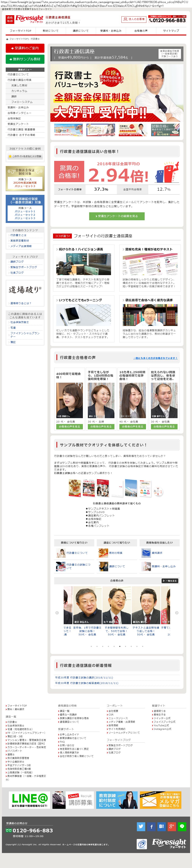Click メルマガ mail magazine footer banner
This screenshot has width=192, height=868.
click(x=161, y=800)
